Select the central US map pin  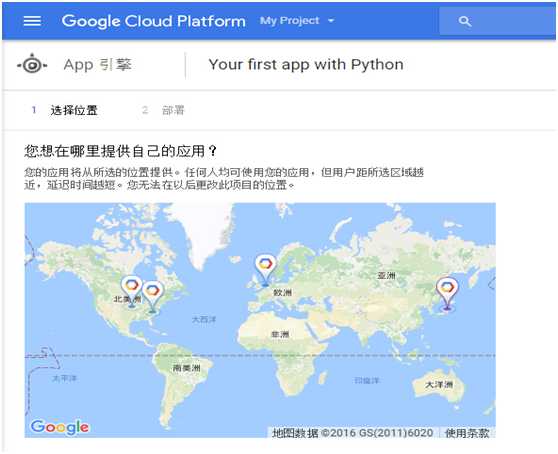tap(132, 291)
